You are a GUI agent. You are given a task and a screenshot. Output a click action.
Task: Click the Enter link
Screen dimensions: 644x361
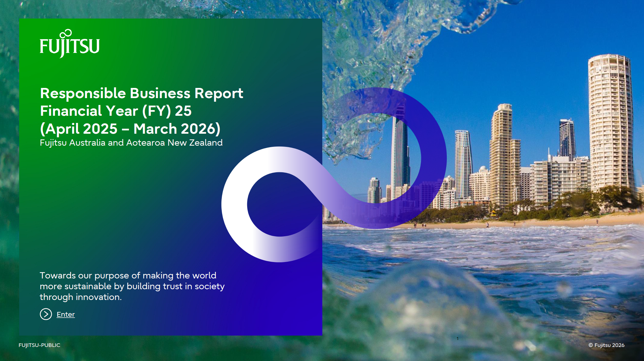[x=66, y=314]
